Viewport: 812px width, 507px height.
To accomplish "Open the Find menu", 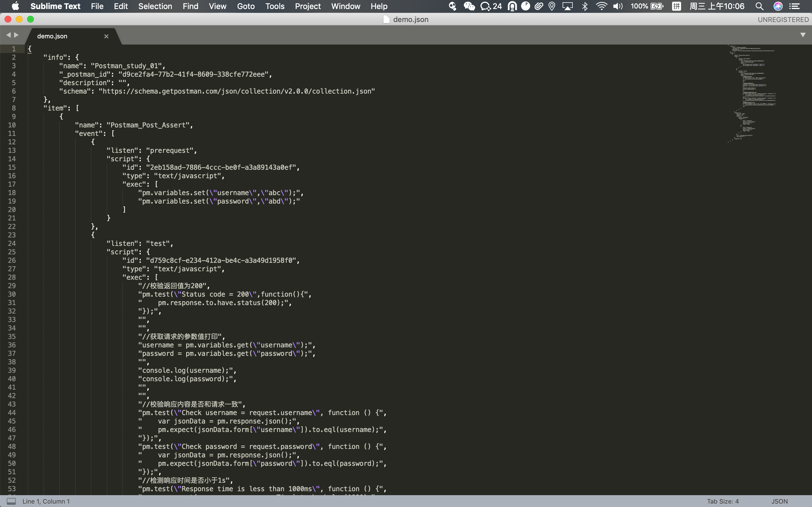I will pos(190,6).
